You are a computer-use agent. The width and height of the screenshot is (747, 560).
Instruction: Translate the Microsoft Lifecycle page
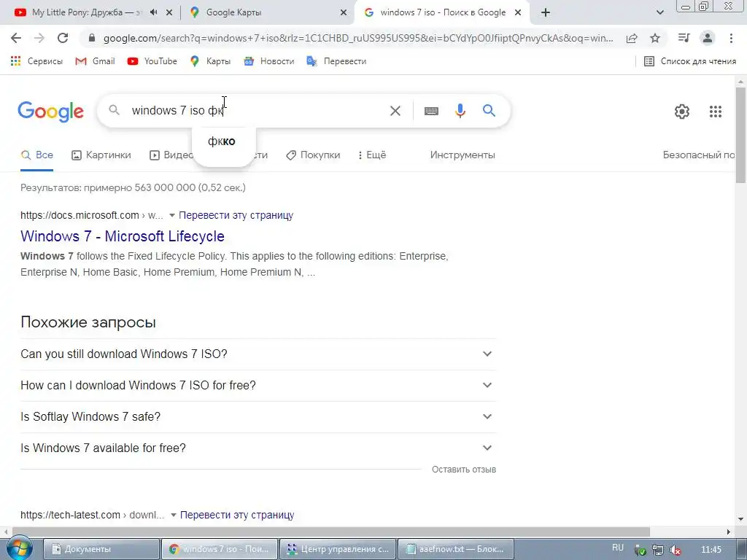pos(236,215)
